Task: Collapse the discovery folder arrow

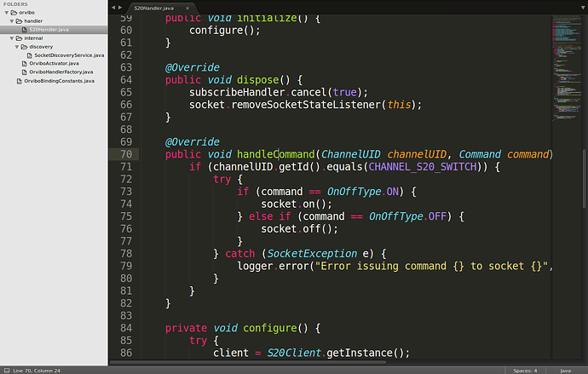Action: [16, 47]
